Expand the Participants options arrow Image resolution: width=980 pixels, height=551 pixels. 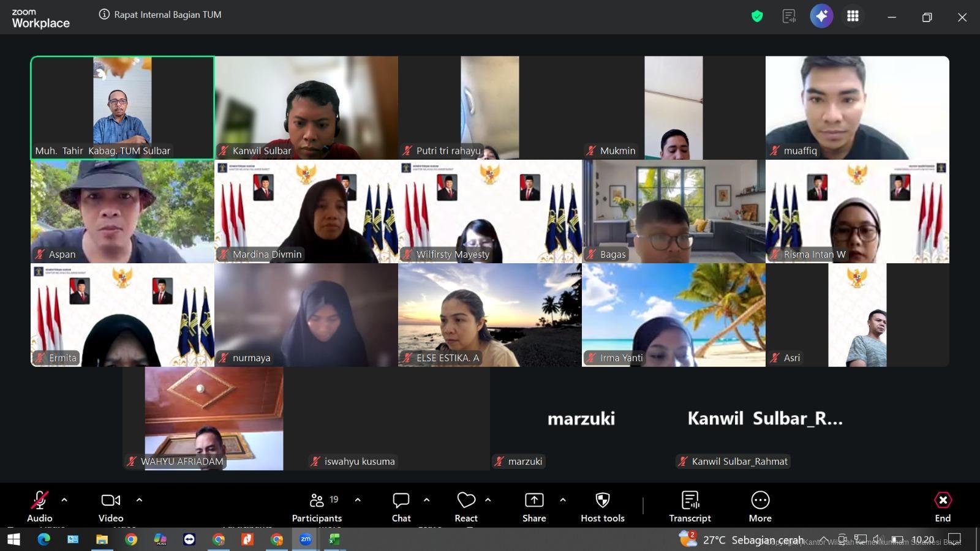358,500
